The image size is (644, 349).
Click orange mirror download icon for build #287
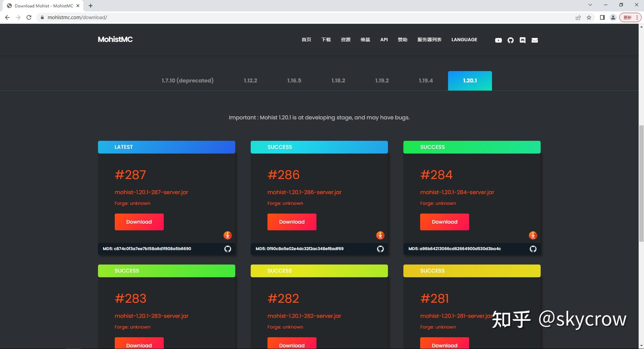228,235
